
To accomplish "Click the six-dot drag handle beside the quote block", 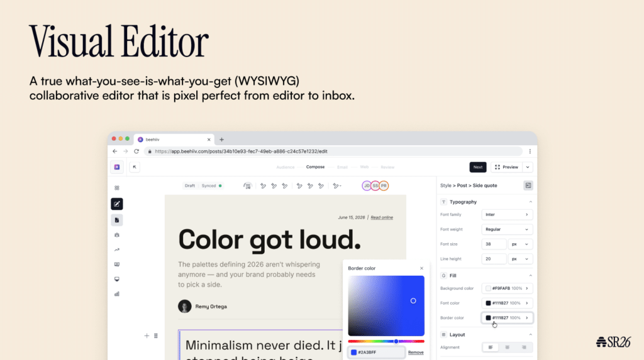I will (156, 335).
